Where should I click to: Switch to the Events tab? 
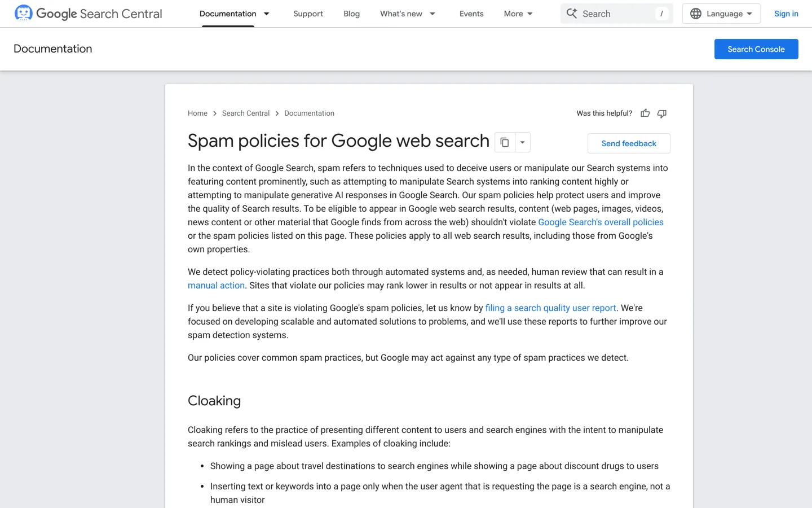click(471, 14)
